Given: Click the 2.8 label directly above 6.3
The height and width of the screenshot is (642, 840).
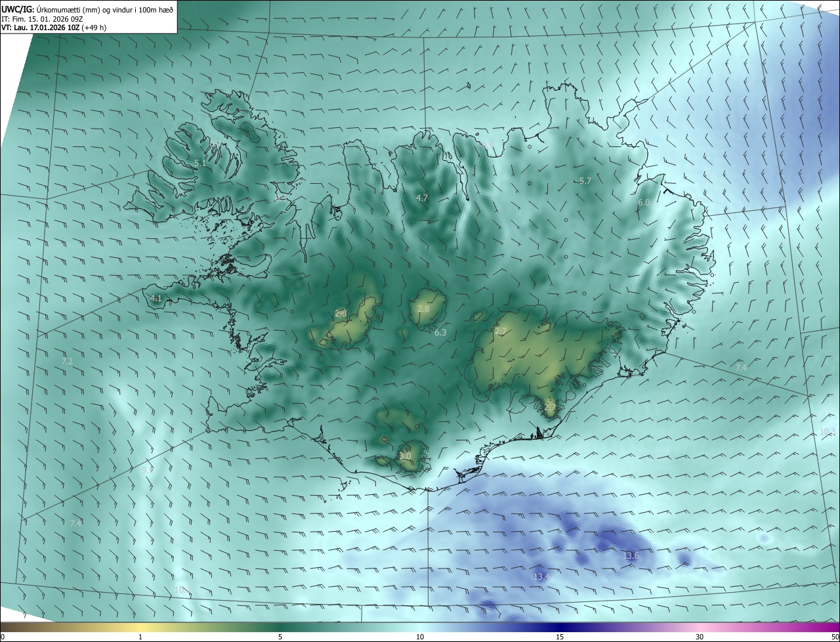Looking at the screenshot, I should click(423, 309).
